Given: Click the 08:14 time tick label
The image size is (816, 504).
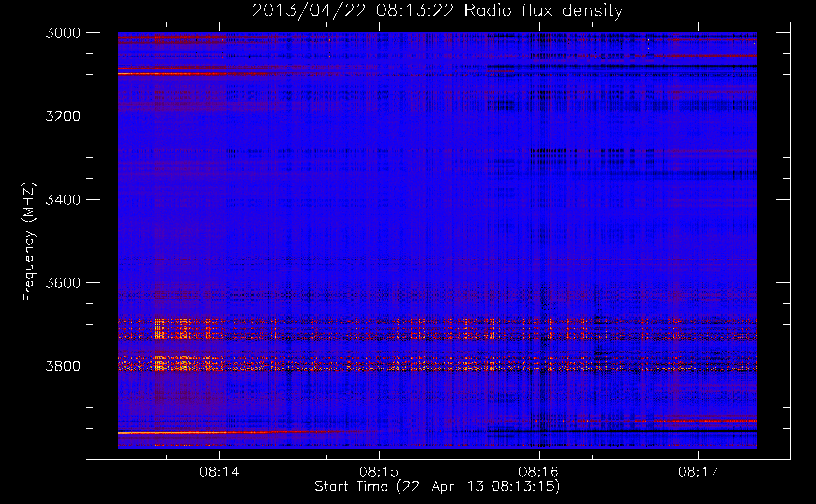Looking at the screenshot, I should coord(219,472).
